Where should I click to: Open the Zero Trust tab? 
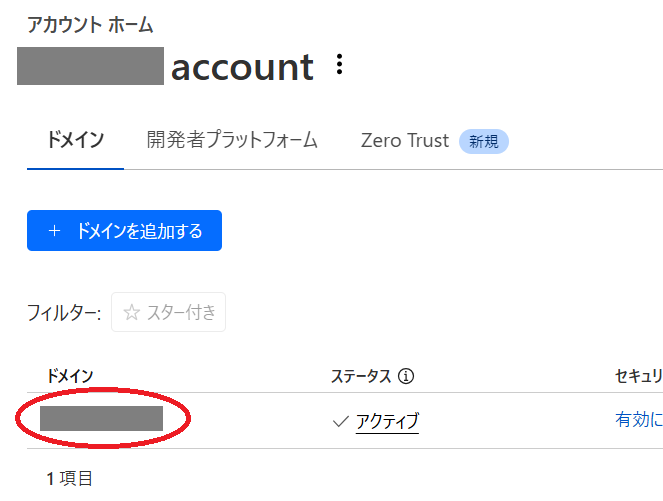405,140
